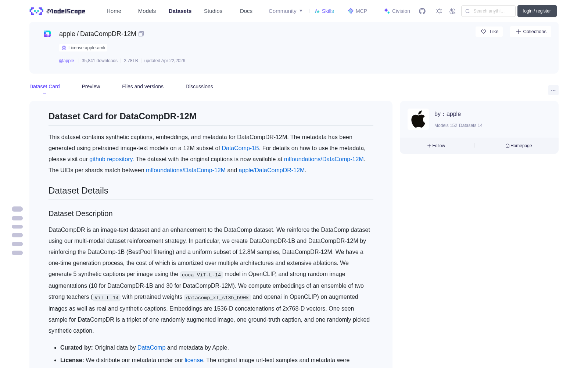Click the '35,841 downloads' text
The height and width of the screenshot is (368, 588).
click(x=100, y=61)
